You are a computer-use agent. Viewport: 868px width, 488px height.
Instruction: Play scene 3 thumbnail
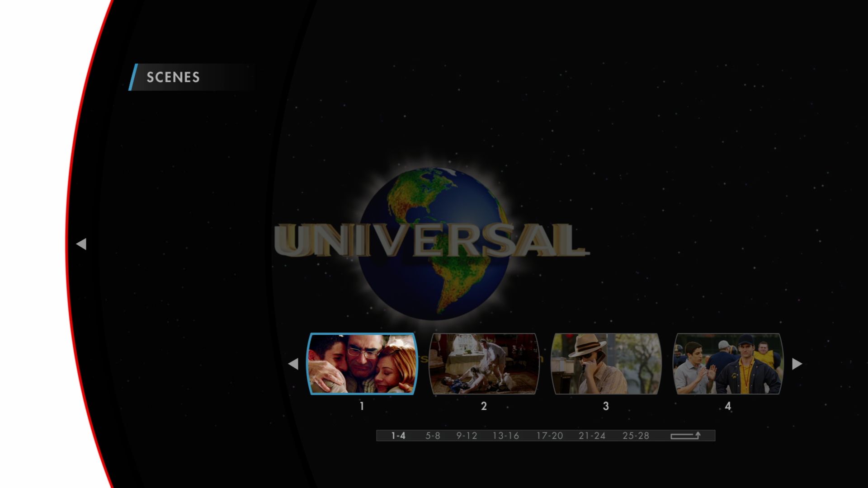(x=606, y=364)
